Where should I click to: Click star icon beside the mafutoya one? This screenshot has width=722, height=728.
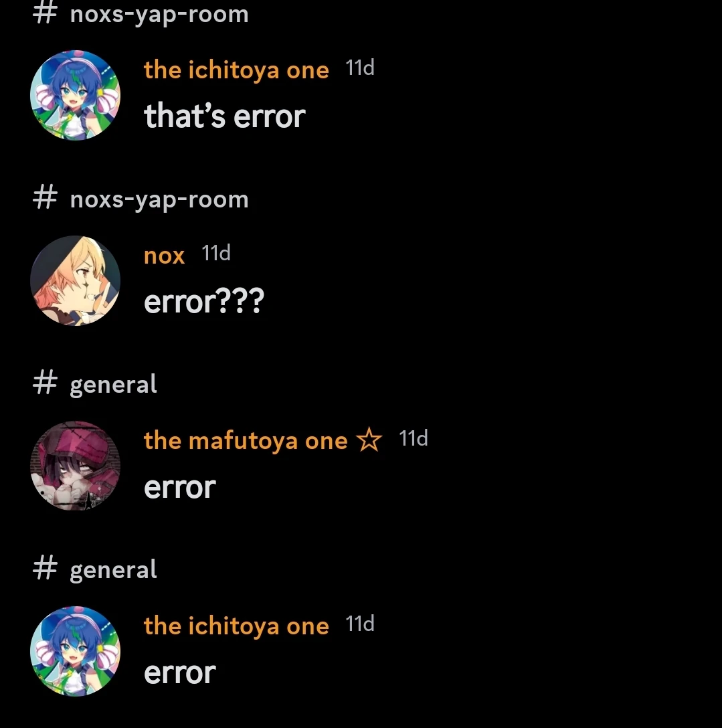(x=369, y=439)
